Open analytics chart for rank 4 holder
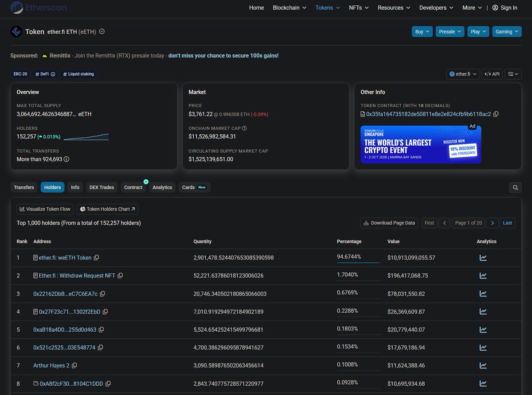 pyautogui.click(x=483, y=312)
